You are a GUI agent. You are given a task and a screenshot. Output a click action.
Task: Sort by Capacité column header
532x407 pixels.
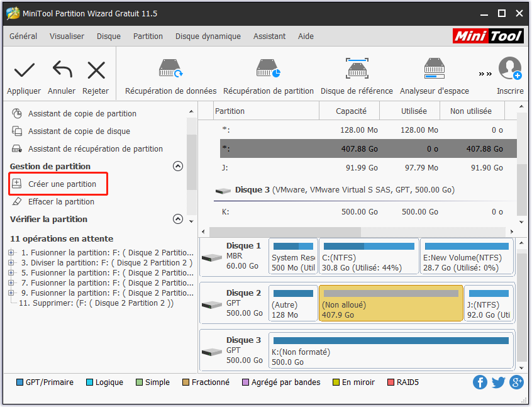coord(350,111)
